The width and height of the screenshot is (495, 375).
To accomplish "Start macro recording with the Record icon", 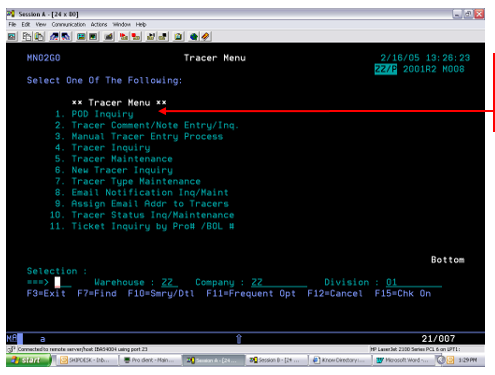I will [124, 37].
